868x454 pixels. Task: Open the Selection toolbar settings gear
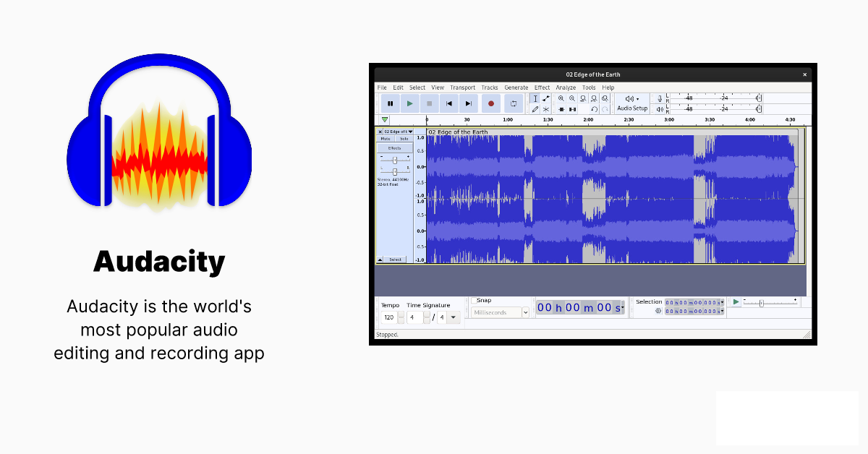(658, 311)
